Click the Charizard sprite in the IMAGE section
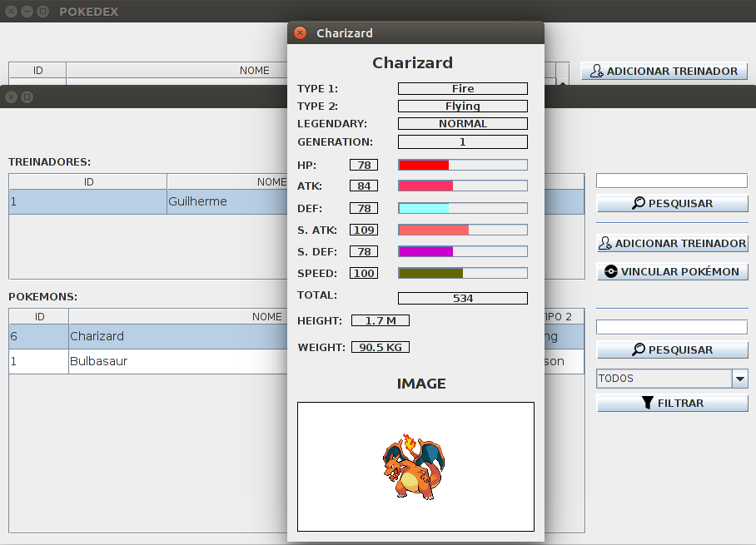 [x=415, y=467]
